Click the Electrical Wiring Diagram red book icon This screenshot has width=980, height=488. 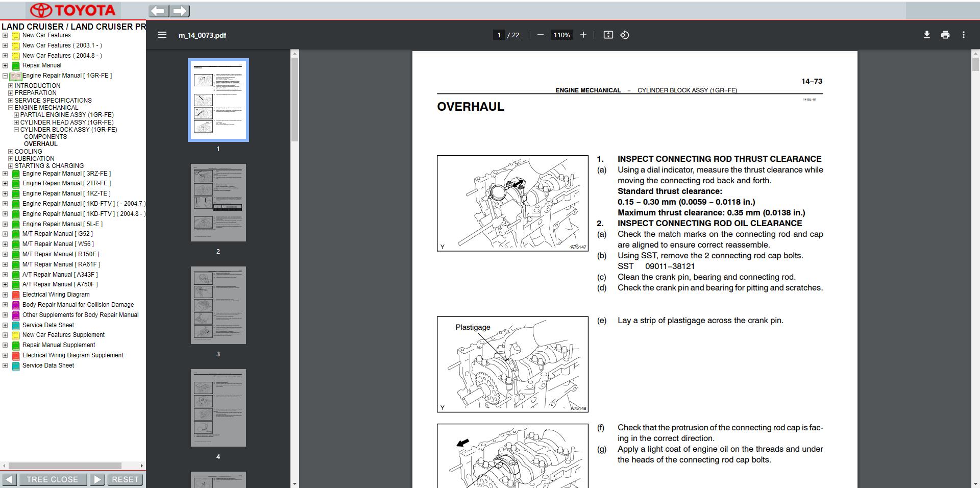point(16,295)
